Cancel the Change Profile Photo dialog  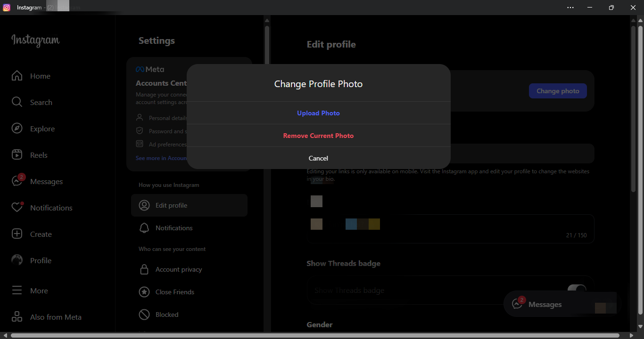pyautogui.click(x=318, y=158)
